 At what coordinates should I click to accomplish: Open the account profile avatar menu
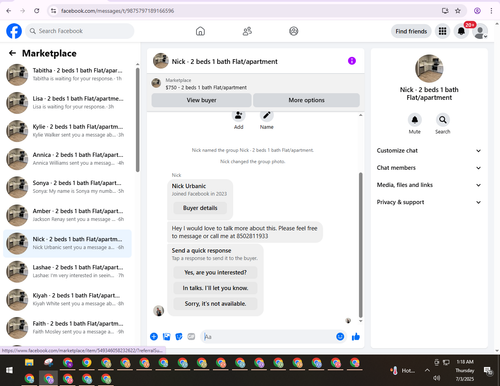click(480, 32)
